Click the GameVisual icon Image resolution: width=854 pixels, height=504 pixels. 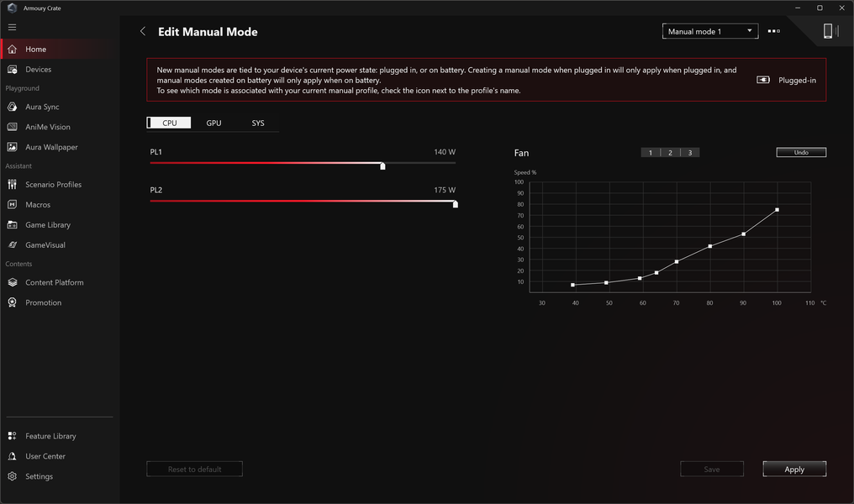(x=12, y=245)
